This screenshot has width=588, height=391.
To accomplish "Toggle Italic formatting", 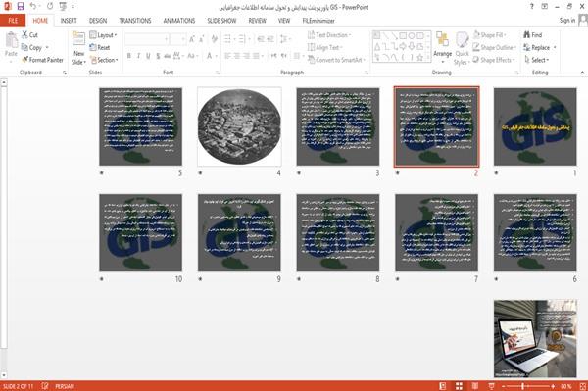I will pos(138,56).
